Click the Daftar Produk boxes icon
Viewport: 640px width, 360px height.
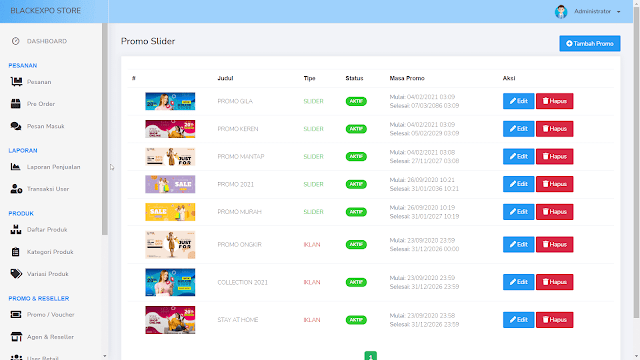point(16,229)
